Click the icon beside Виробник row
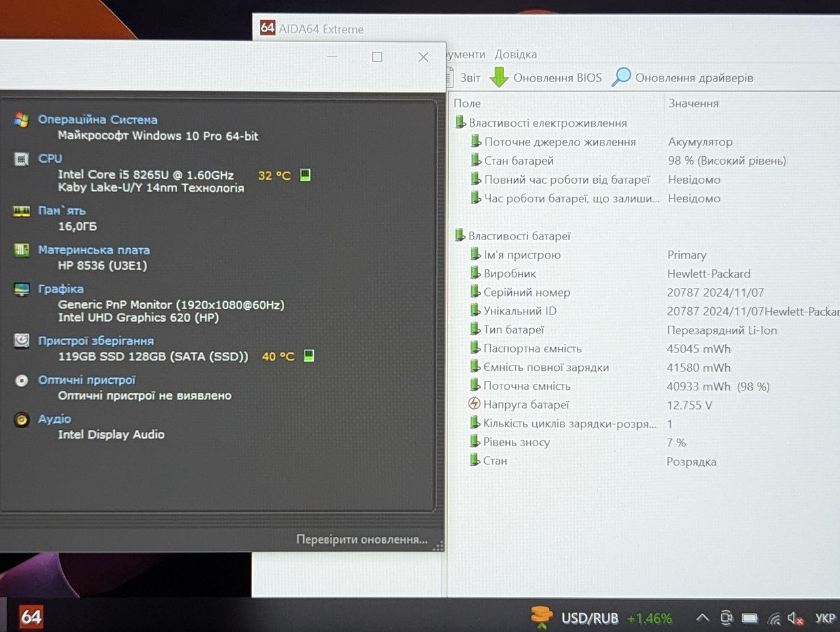The image size is (840, 632). click(476, 272)
